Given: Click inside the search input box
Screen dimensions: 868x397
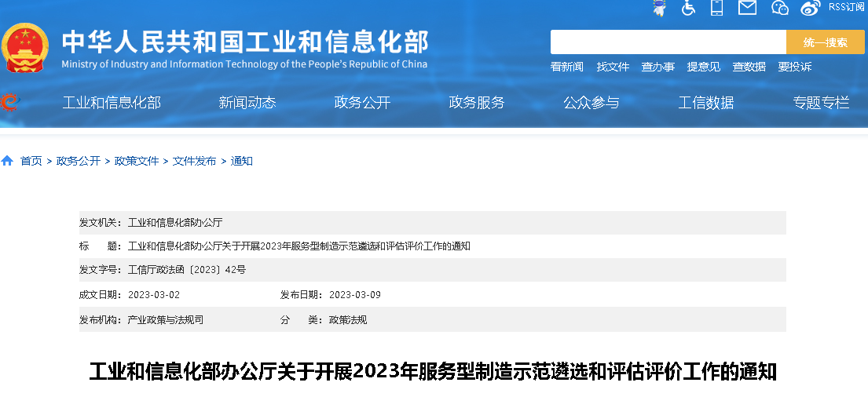Looking at the screenshot, I should pyautogui.click(x=668, y=42).
